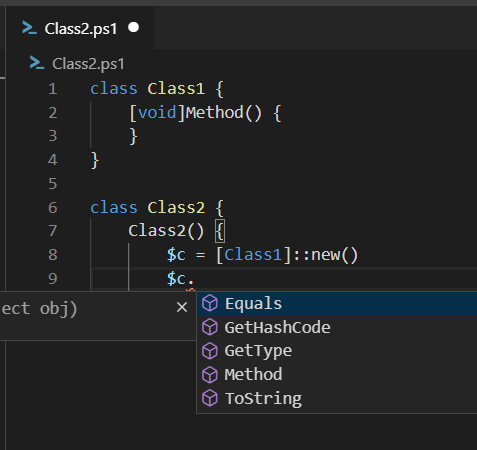Select the Method completion entry
Screen dimensions: 477x450
(337, 375)
